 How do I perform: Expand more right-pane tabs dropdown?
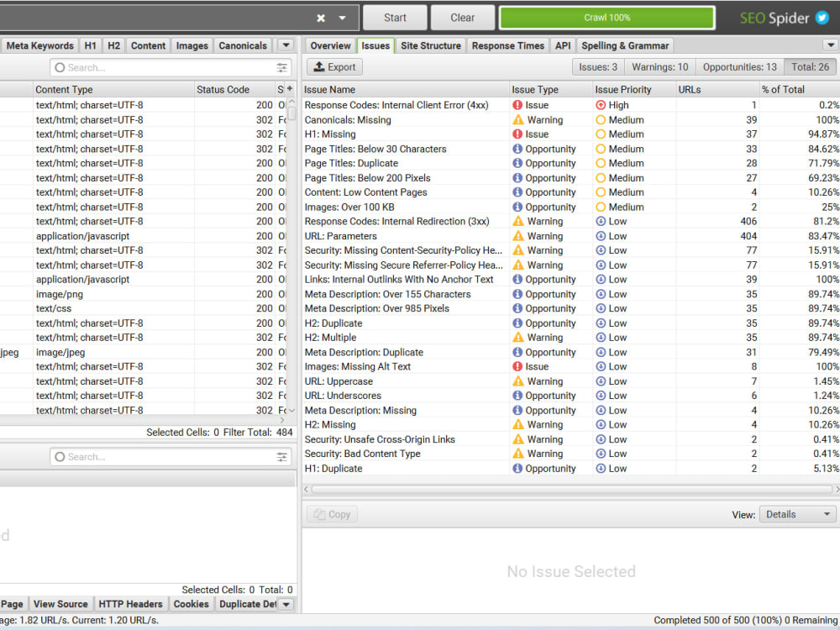point(831,45)
